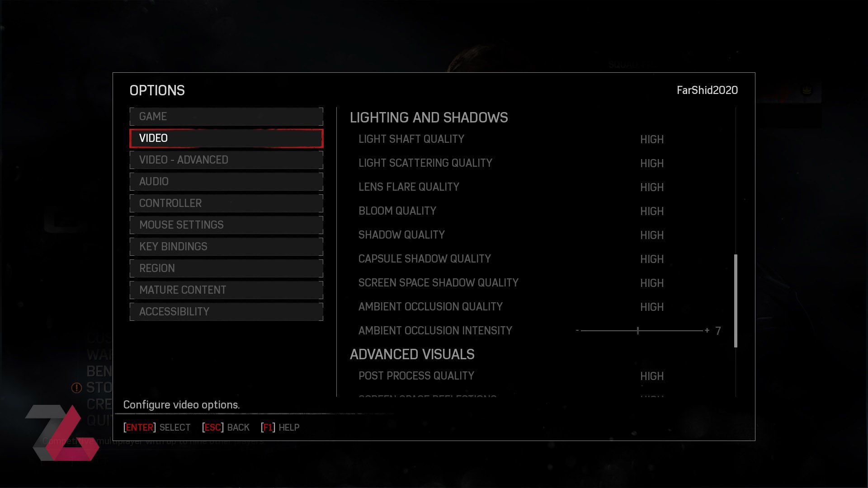Viewport: 868px width, 488px height.
Task: Toggle AMBIENT OCCLUSION QUALITY value
Action: (651, 306)
